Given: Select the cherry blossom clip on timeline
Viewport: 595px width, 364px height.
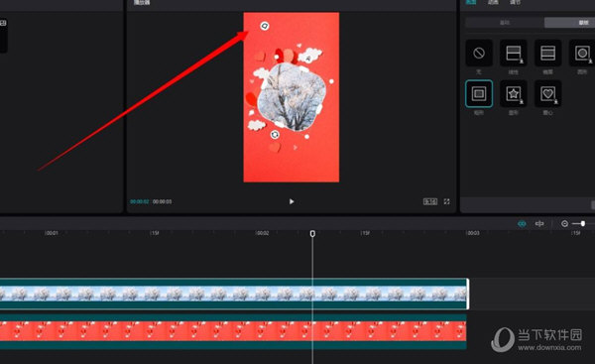Looking at the screenshot, I should click(x=233, y=294).
